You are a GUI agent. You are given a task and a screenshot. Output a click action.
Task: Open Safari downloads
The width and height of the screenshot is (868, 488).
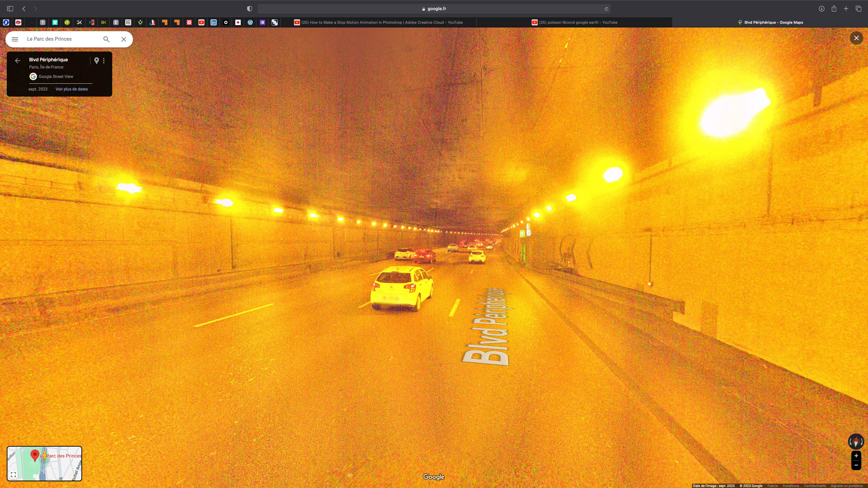click(x=822, y=9)
